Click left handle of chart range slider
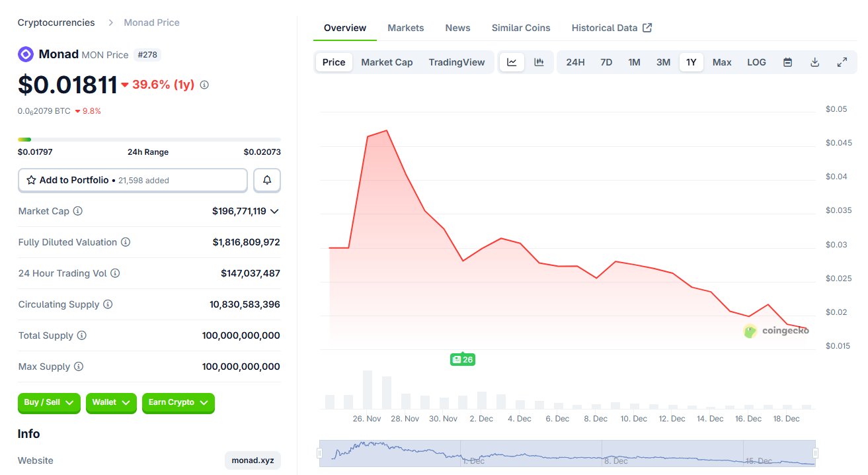Screen dimensions: 868x475 [320, 453]
